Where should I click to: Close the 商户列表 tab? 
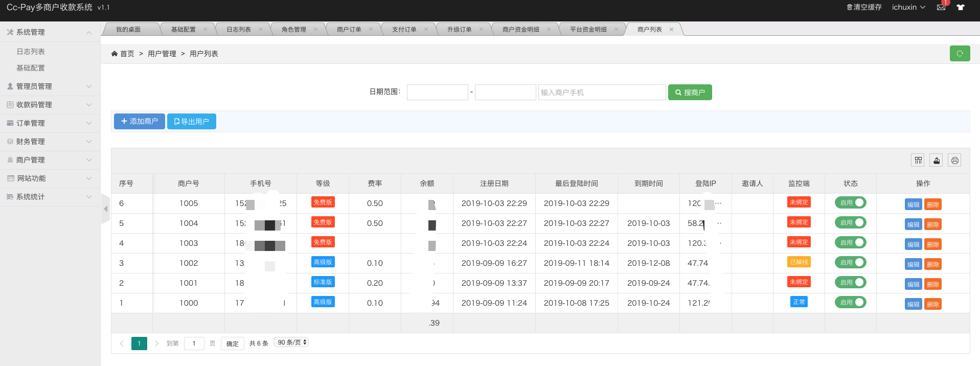(x=671, y=30)
